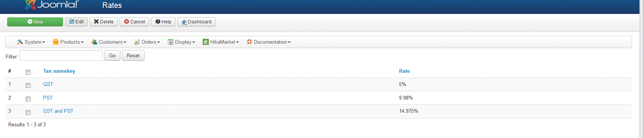The width and height of the screenshot is (644, 138).
Task: Click the Edit pencil icon button
Action: coord(76,22)
